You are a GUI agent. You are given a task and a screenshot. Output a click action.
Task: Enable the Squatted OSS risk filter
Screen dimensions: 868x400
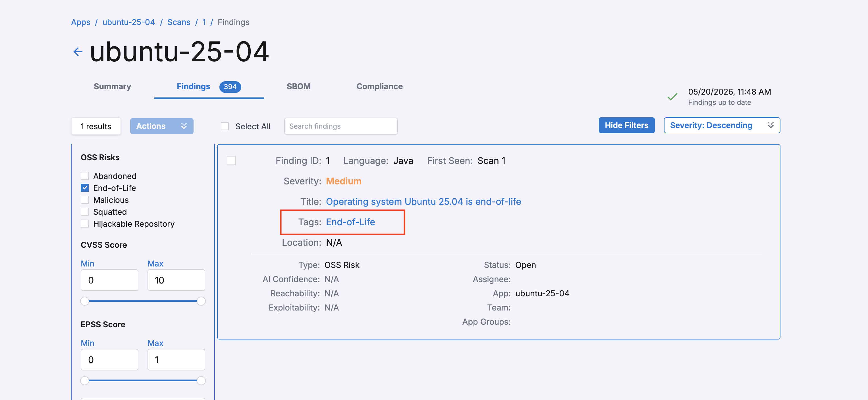(85, 212)
